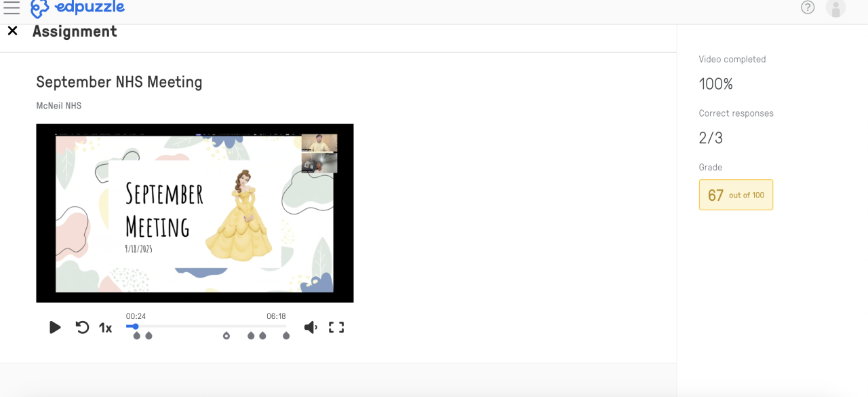Screen dimensions: 868x397
Task: Click the Edpuzzle logo
Action: click(78, 8)
